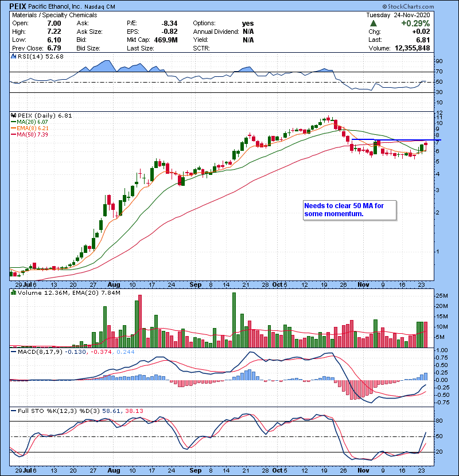459x476 pixels.
Task: Click the tallest red volume bar in mid-August
Action: click(140, 321)
